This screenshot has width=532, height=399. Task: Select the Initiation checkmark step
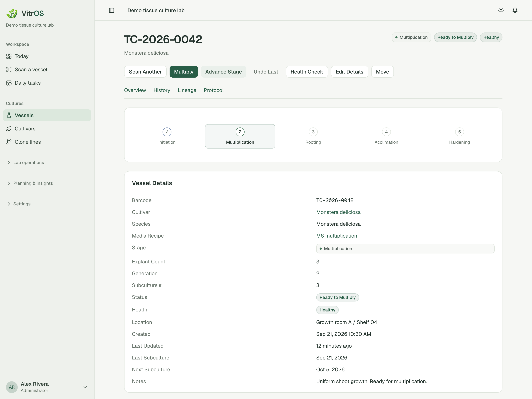tap(167, 136)
